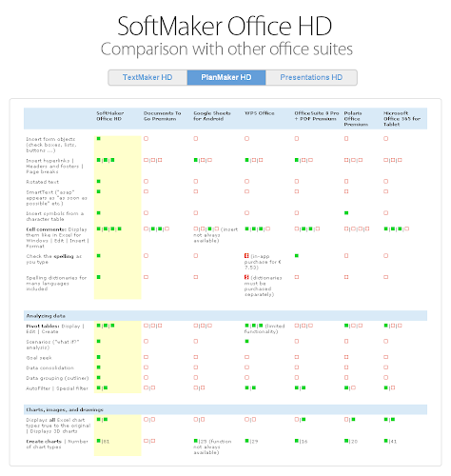
Task: Open the Presentations HD tab
Action: pos(311,77)
